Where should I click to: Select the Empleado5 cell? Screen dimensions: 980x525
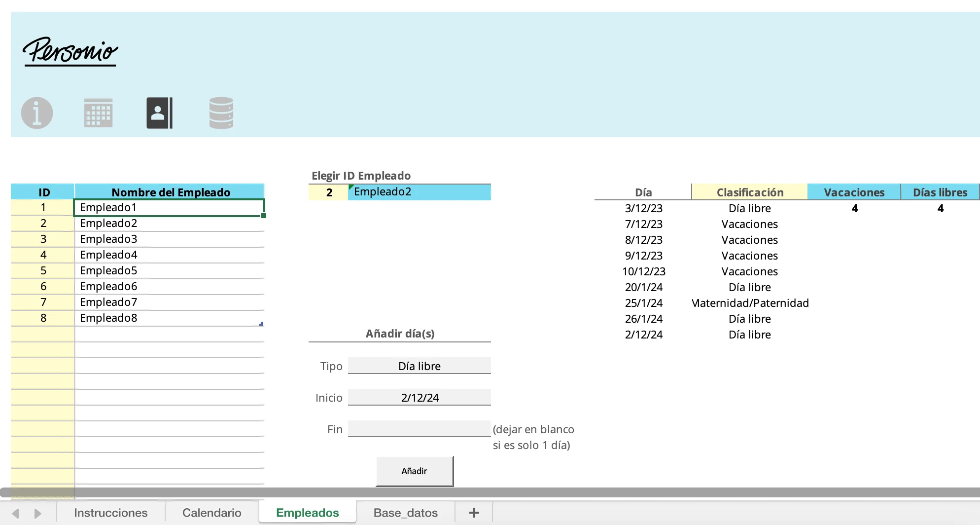(x=169, y=271)
